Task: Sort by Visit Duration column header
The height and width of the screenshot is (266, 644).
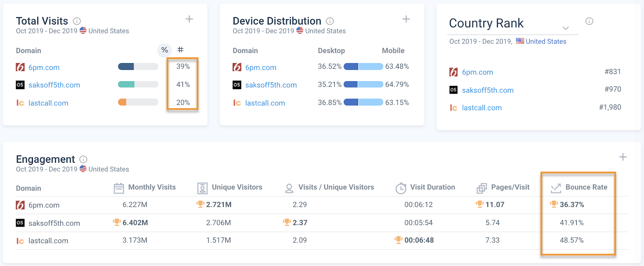Action: coord(433,187)
